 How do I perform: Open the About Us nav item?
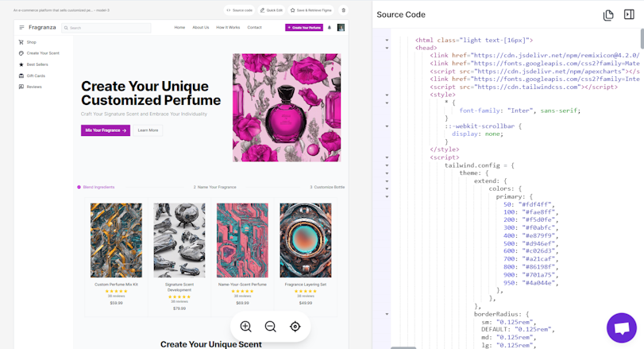201,28
